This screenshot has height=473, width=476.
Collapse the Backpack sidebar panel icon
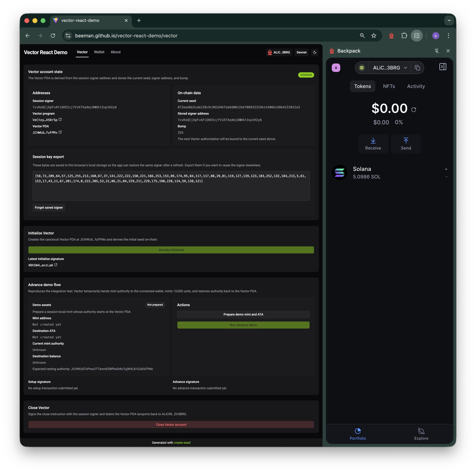coord(443,67)
